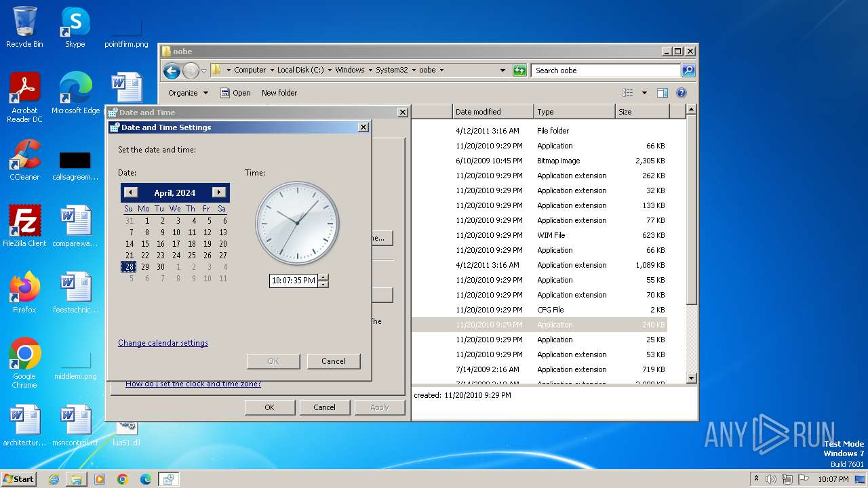Toggle the preview pane icon

pyautogui.click(x=663, y=93)
